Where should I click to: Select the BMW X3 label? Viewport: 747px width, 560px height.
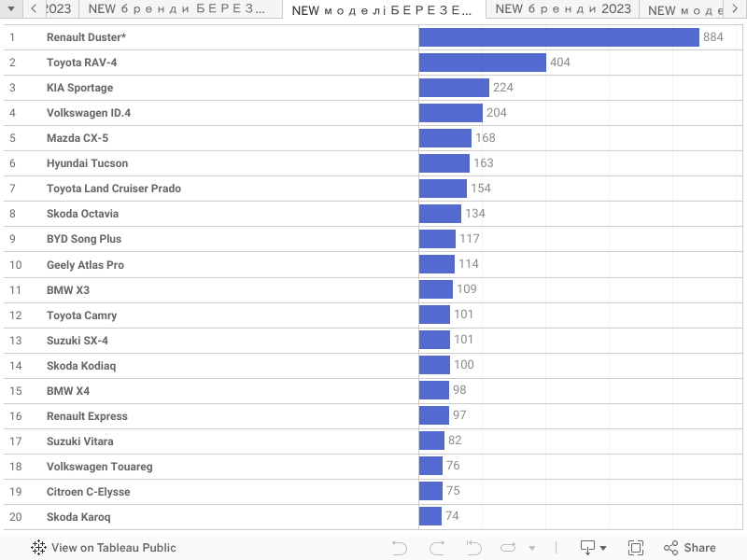coord(68,290)
